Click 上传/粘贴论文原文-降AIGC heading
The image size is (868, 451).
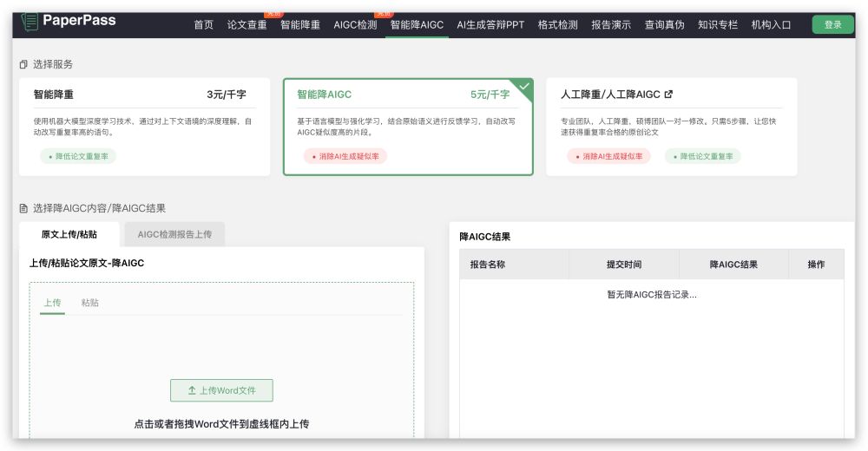click(x=87, y=264)
